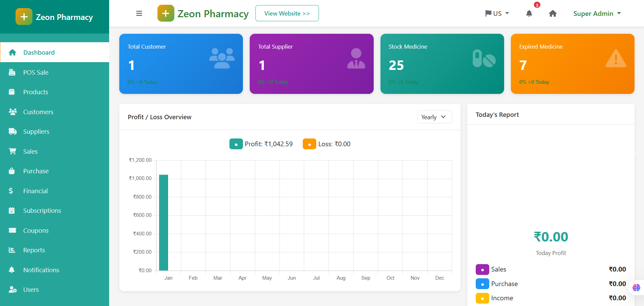Toggle the sidebar with hamburger menu
644x306 pixels.
pyautogui.click(x=139, y=13)
